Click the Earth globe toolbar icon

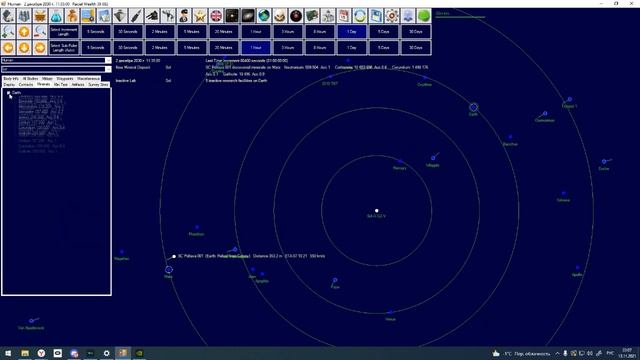264,16
